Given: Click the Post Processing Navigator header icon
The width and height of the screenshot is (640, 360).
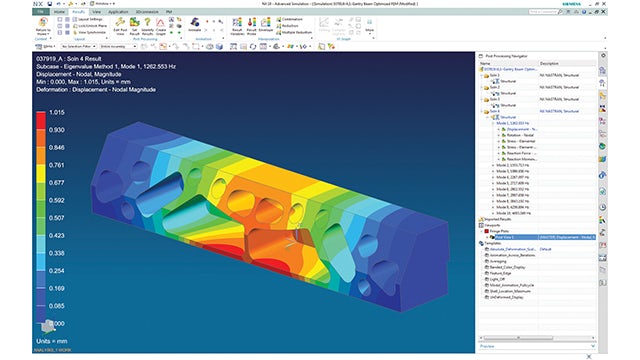Looking at the screenshot, I should tap(481, 56).
